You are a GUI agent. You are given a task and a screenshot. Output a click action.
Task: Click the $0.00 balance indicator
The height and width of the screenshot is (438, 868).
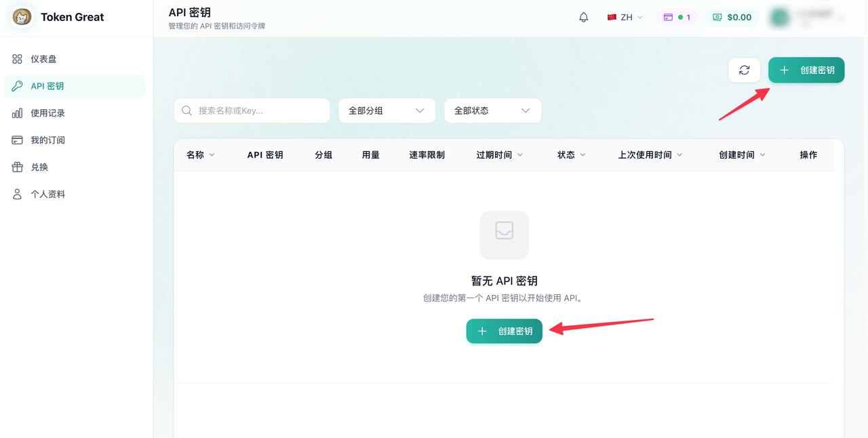click(732, 18)
